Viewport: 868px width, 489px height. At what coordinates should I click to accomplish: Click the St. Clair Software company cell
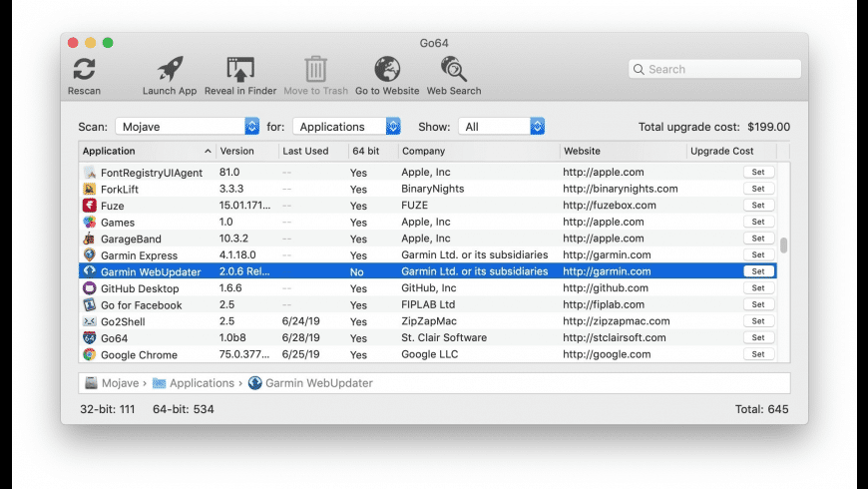(x=444, y=338)
